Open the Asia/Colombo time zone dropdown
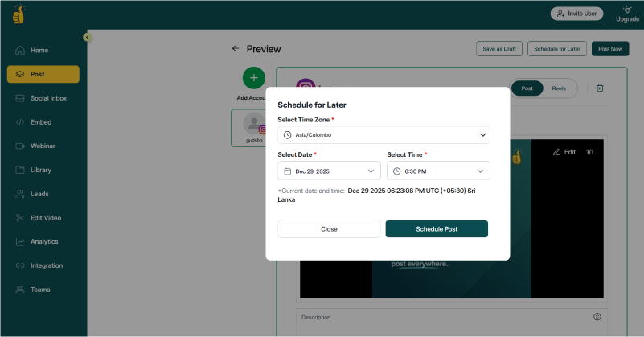 tap(384, 135)
